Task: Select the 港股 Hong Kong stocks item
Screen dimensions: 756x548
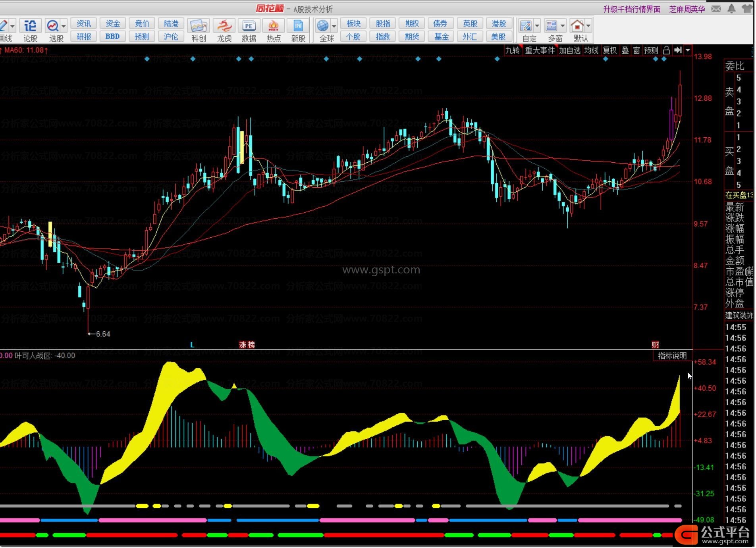Action: 498,24
